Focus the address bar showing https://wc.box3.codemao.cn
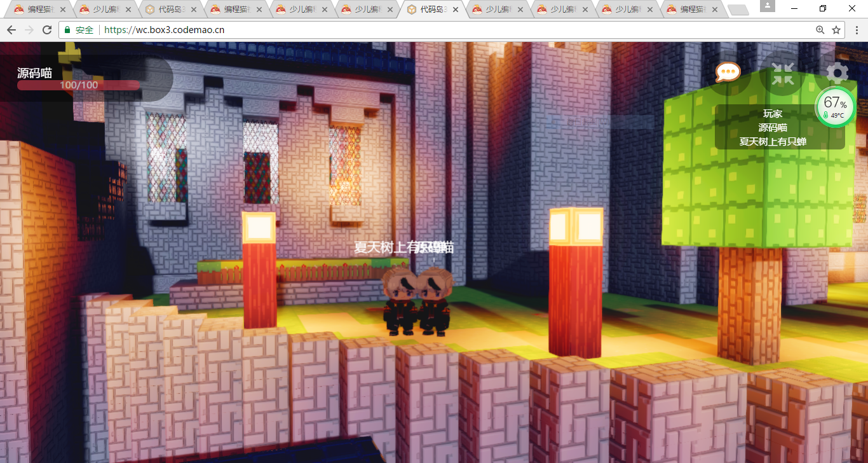Image resolution: width=868 pixels, height=463 pixels. click(453, 30)
